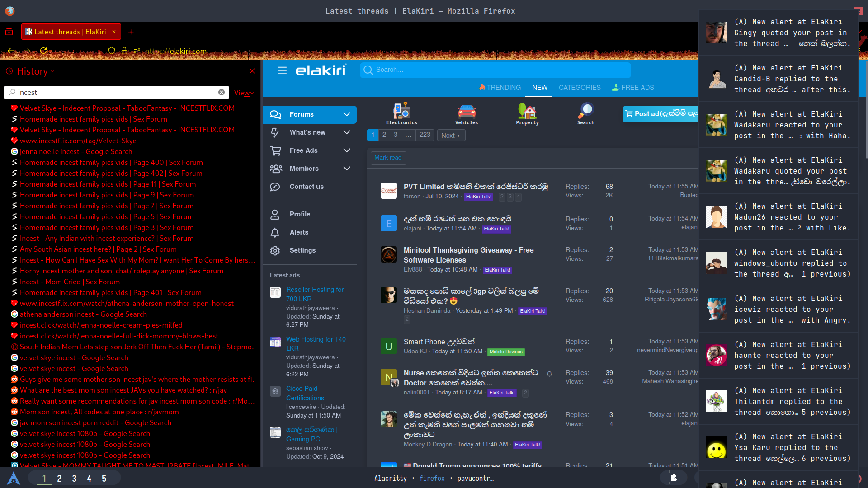This screenshot has width=868, height=488.
Task: Go to page 3 of threads
Action: (x=396, y=135)
